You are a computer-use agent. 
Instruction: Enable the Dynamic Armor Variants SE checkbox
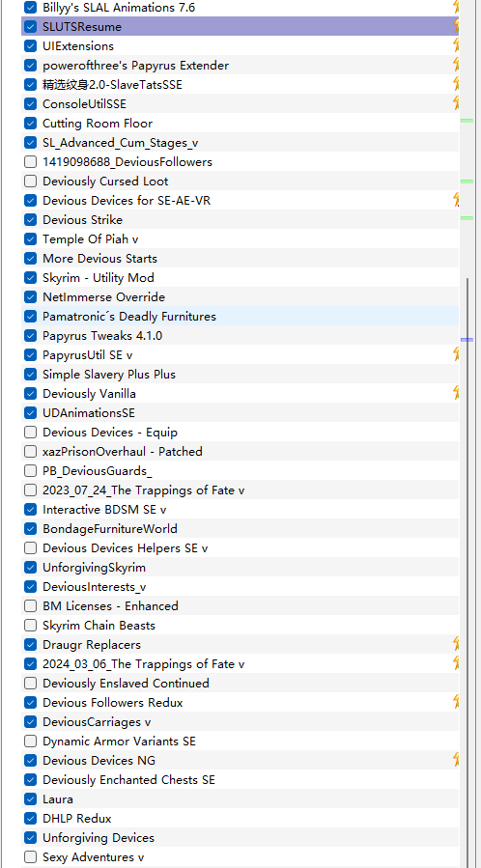[x=31, y=741]
